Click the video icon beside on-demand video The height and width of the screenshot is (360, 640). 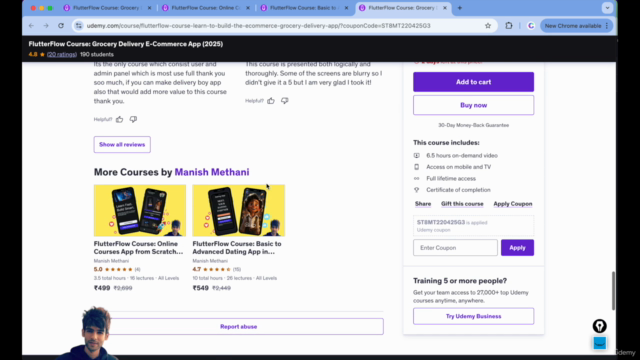point(416,156)
